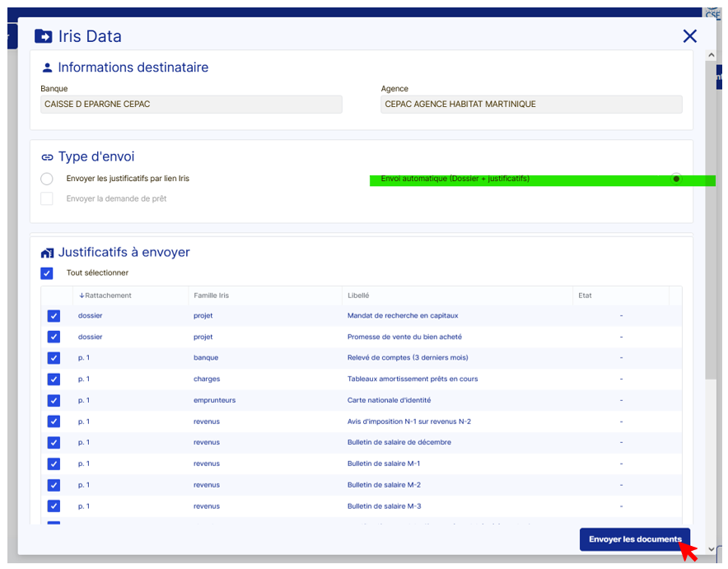Click the icon beside Justificatifs à envoyer
The height and width of the screenshot is (569, 728).
(x=47, y=253)
